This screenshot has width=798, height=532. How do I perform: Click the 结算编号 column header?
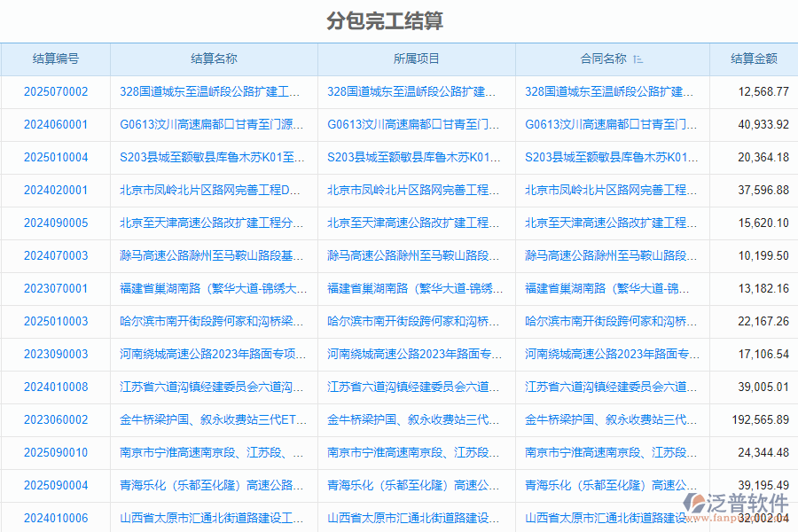(56, 59)
